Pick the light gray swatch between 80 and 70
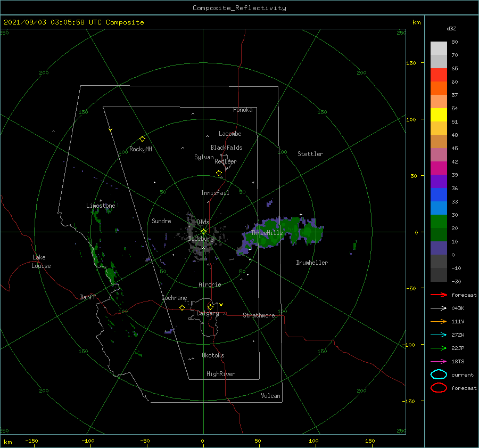 [439, 48]
